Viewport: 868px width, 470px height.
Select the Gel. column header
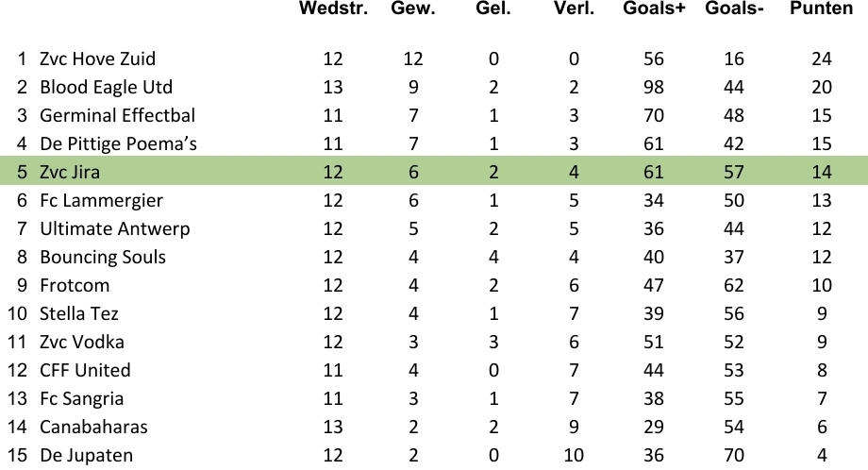point(493,9)
